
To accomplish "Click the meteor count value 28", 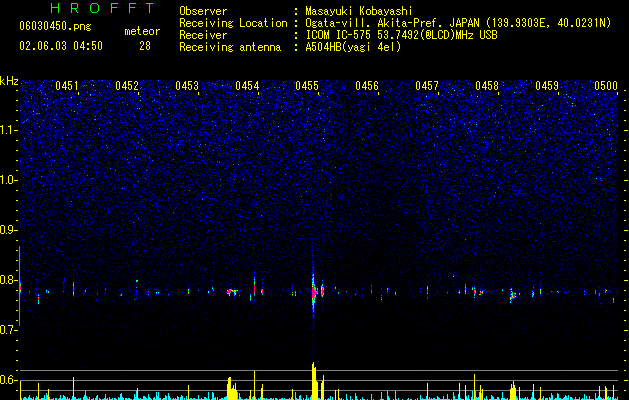I will pyautogui.click(x=145, y=46).
